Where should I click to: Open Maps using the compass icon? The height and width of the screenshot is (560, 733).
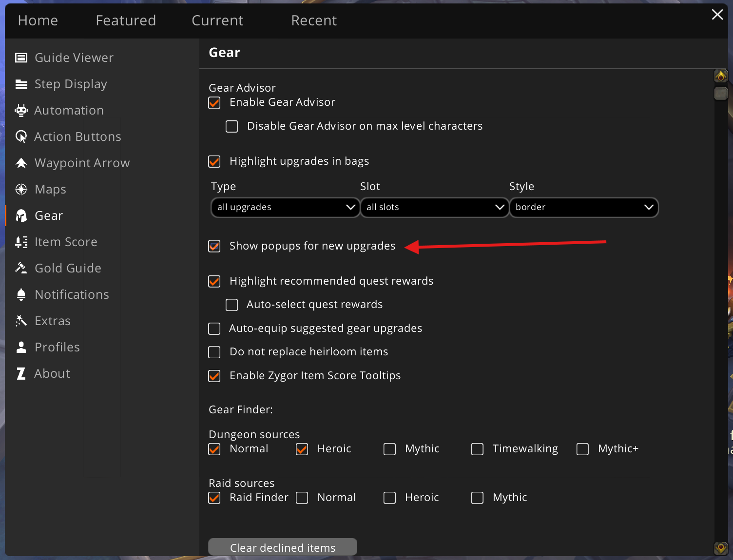[21, 190]
